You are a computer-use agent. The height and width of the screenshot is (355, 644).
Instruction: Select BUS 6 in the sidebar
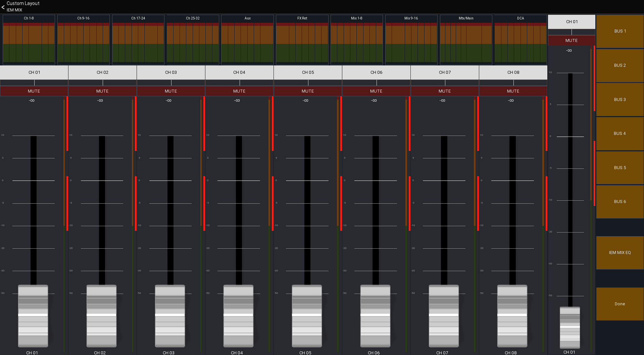(x=620, y=201)
